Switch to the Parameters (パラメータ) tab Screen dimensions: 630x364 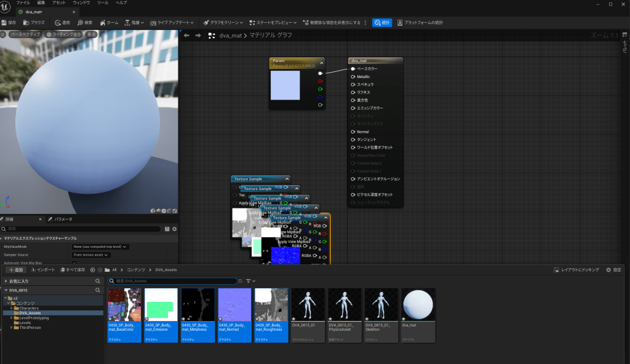(63, 219)
